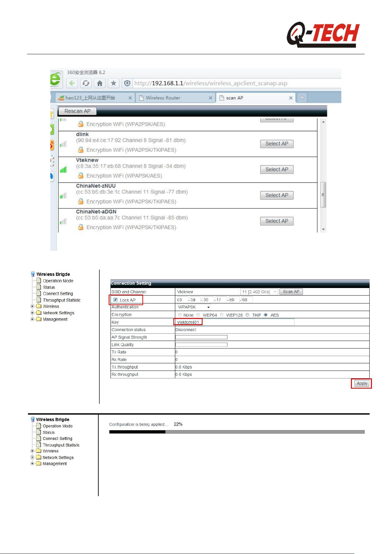Click the browser address bar URL

click(x=211, y=83)
